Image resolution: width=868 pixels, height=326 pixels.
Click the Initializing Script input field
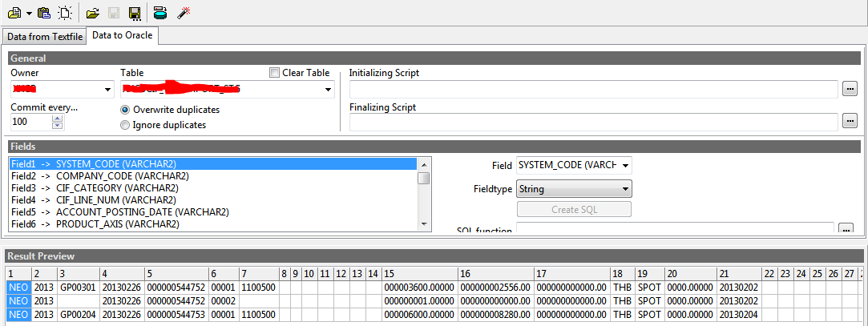[x=593, y=89]
